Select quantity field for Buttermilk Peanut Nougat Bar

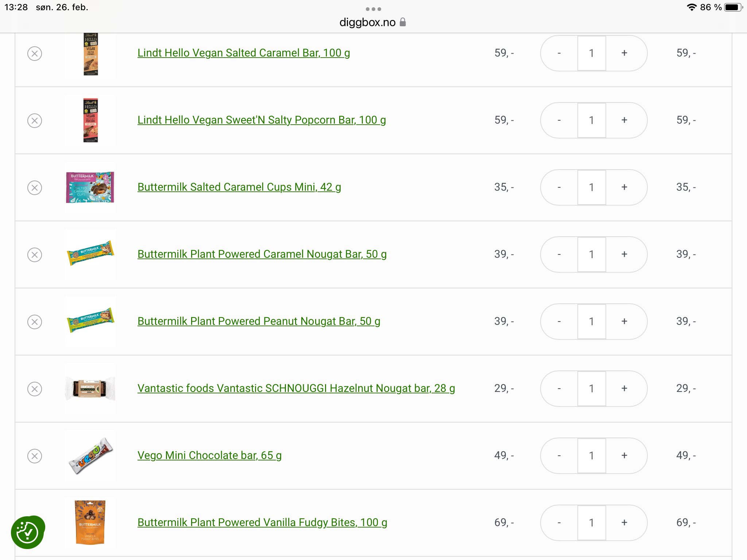point(592,321)
